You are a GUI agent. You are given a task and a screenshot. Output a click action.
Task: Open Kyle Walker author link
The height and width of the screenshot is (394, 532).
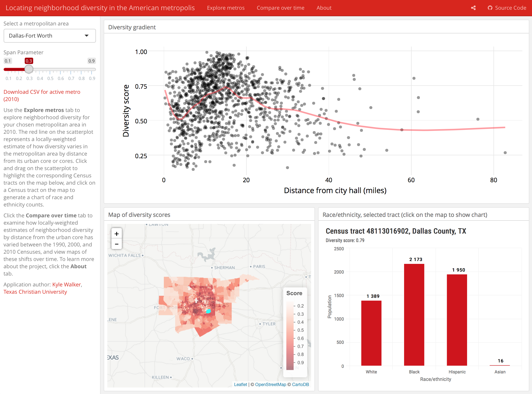(67, 284)
